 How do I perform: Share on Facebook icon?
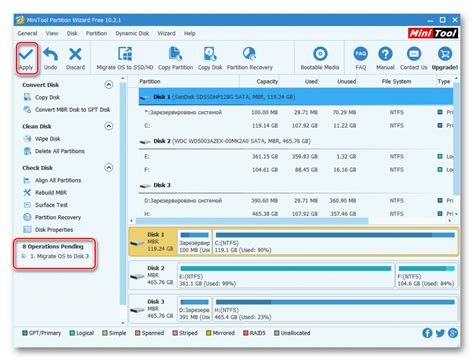[427, 333]
